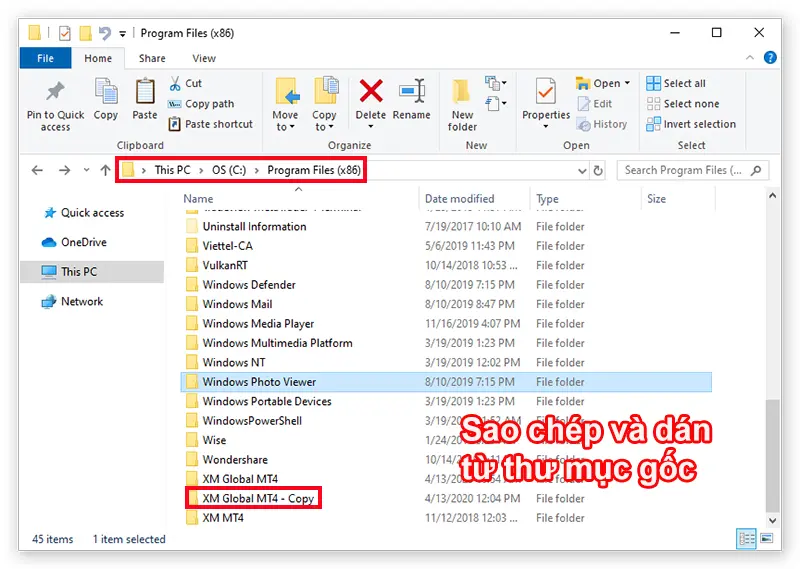Go forward with the right arrow

(64, 170)
